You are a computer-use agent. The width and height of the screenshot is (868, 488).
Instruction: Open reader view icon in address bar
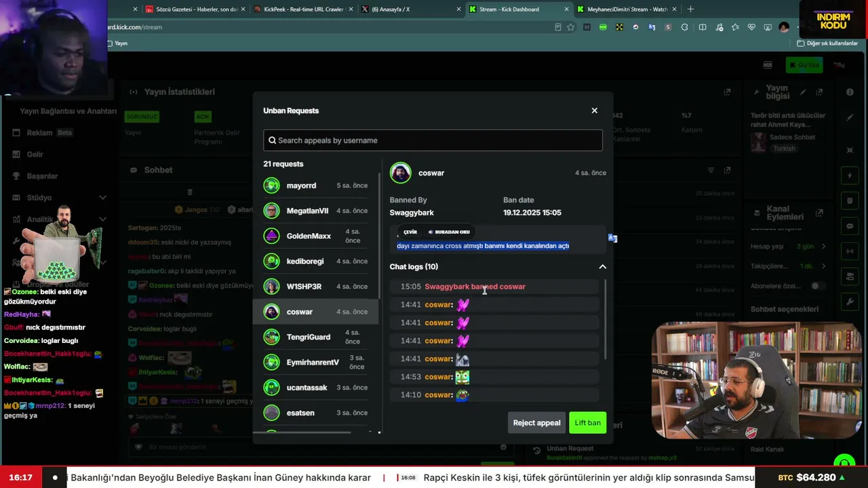[x=558, y=27]
